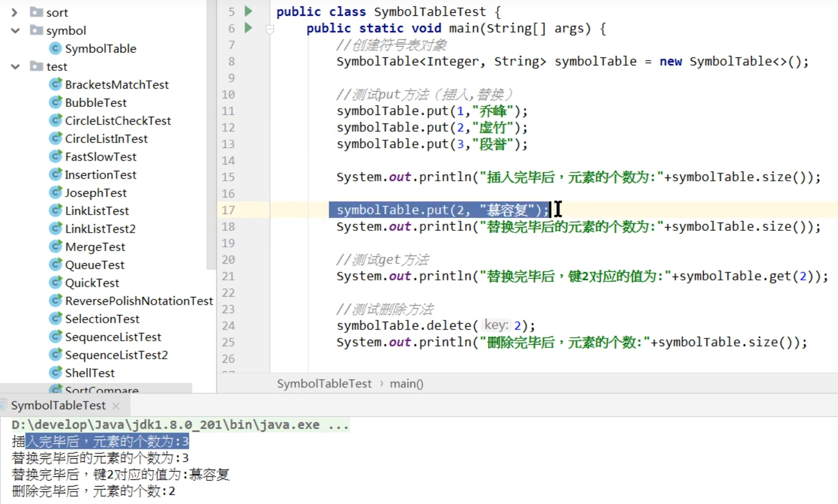
Task: Select JosephTest in project tree
Action: pos(96,193)
